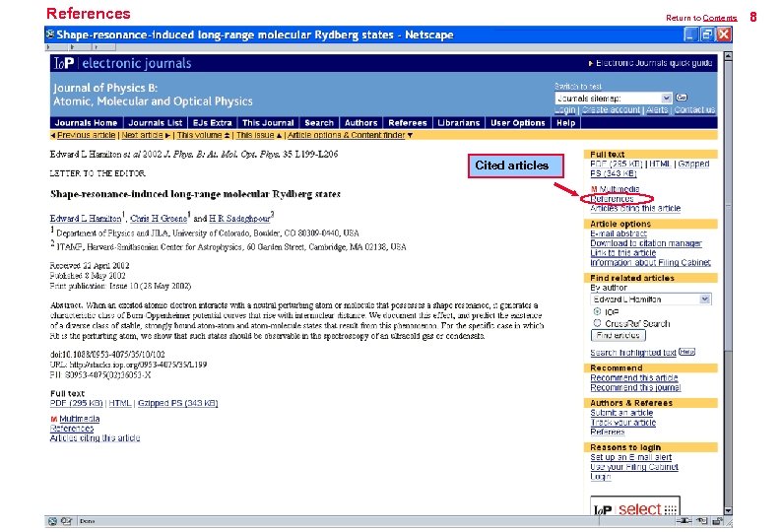
Task: Click Track your article link
Action: tap(622, 423)
